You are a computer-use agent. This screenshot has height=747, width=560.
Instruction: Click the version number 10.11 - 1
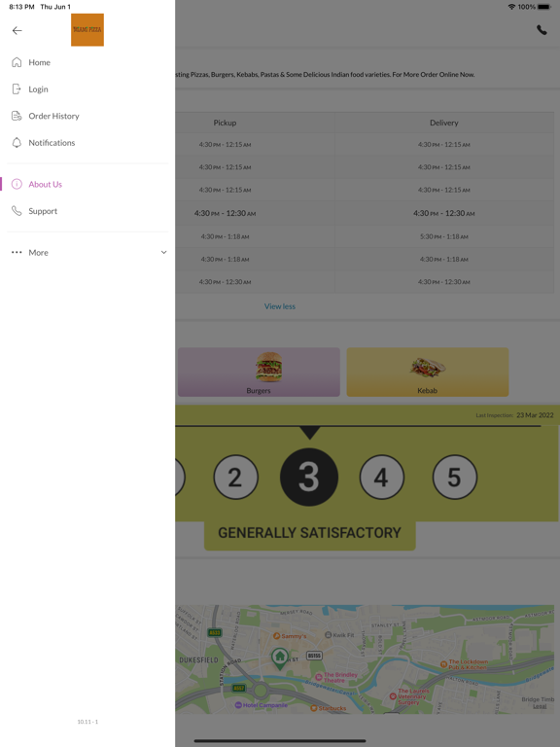[87, 722]
